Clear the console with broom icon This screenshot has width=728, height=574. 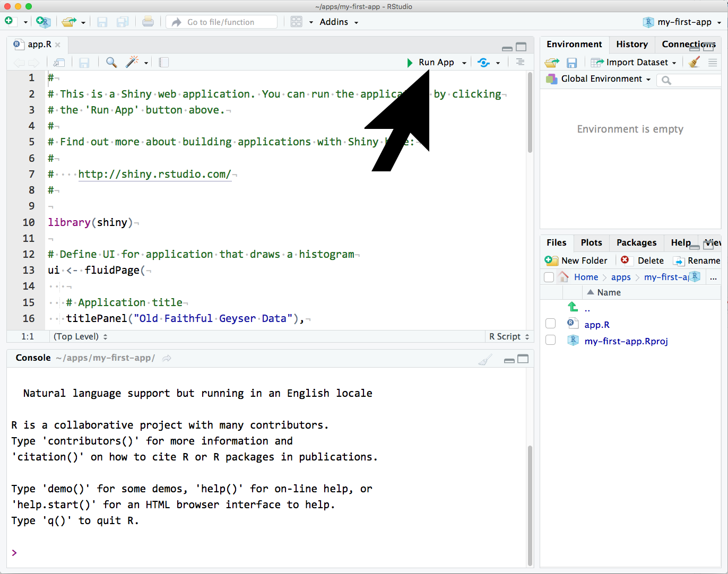click(485, 360)
